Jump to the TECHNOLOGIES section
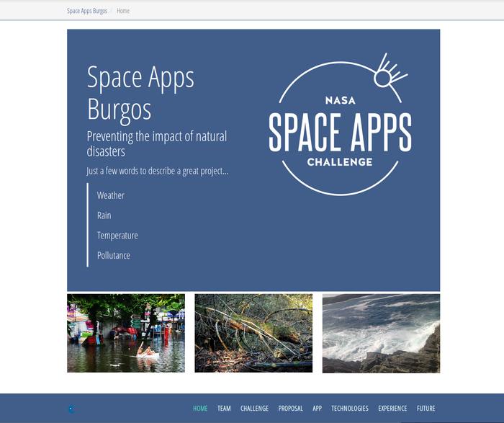504x423 pixels. 349,409
